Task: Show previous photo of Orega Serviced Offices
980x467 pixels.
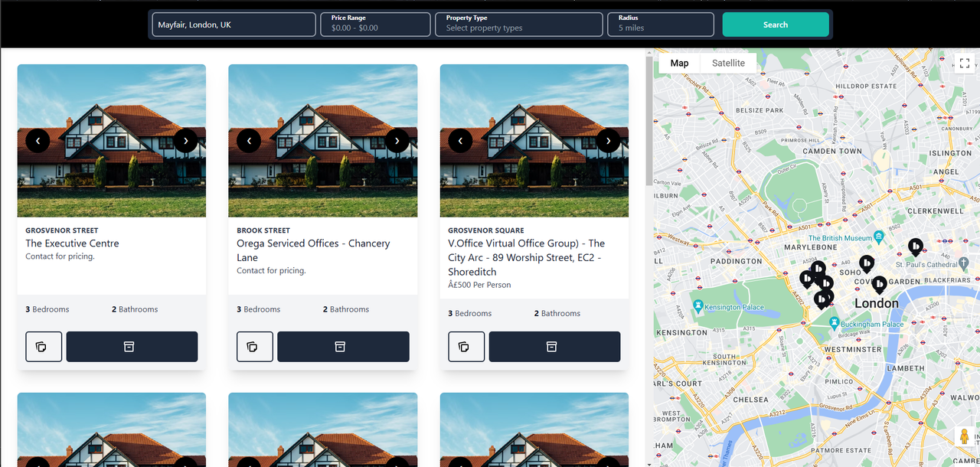Action: pos(249,140)
